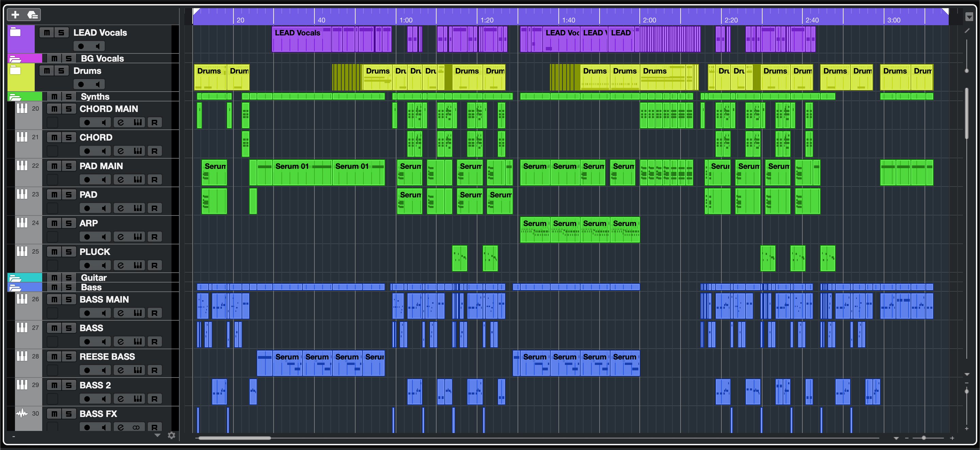The width and height of the screenshot is (980, 450).
Task: Select the BASS FX track name
Action: [98, 414]
